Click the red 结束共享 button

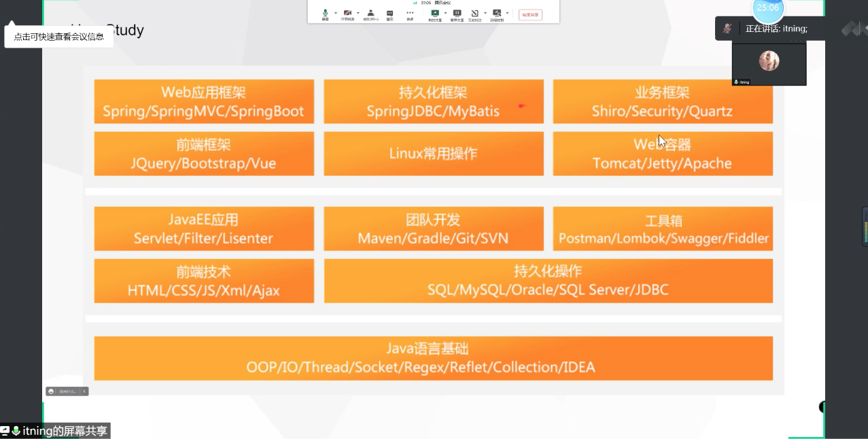tap(530, 15)
